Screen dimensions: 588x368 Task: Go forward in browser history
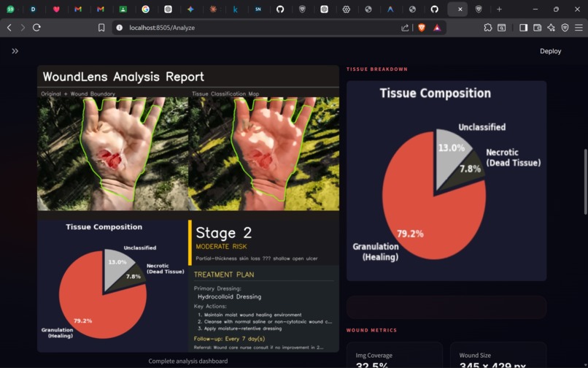click(23, 28)
